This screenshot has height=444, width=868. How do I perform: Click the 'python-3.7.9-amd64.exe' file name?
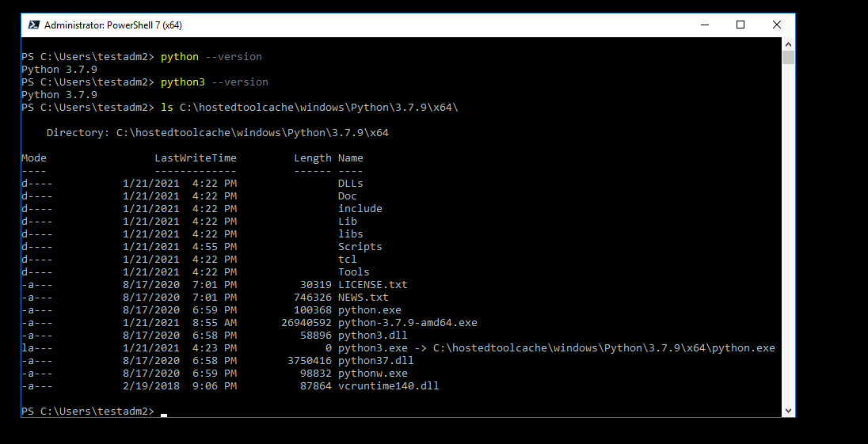tap(407, 323)
